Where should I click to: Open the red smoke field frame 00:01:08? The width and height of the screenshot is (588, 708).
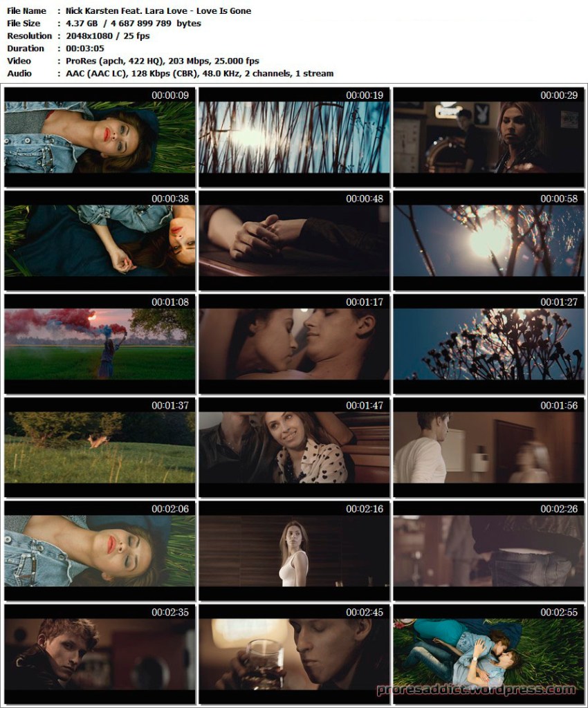click(x=100, y=344)
